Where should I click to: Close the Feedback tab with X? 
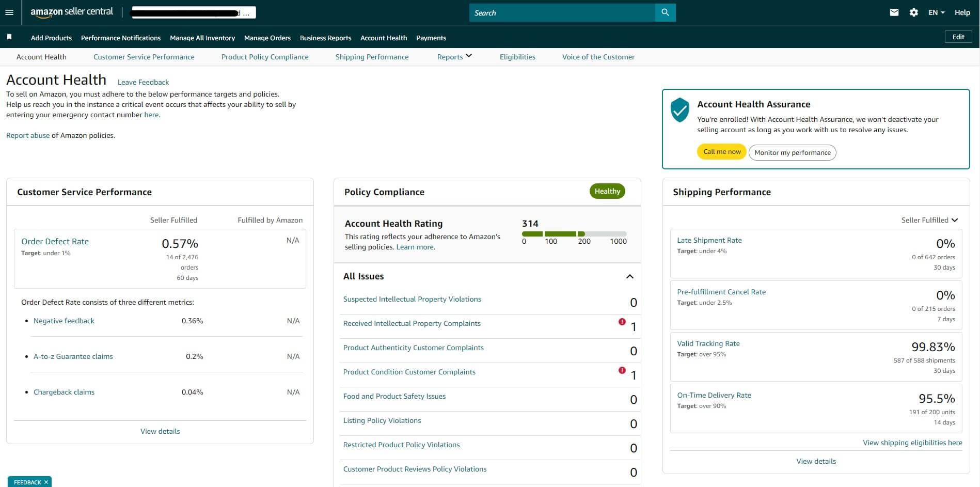tap(46, 482)
